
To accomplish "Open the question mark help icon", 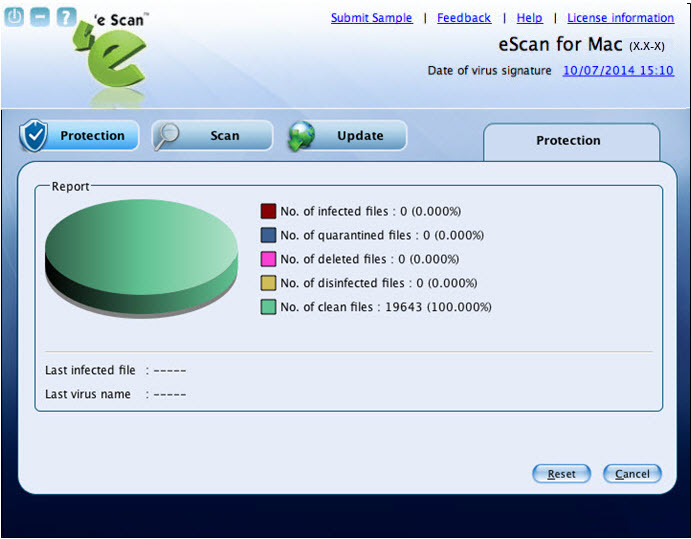I will (66, 17).
